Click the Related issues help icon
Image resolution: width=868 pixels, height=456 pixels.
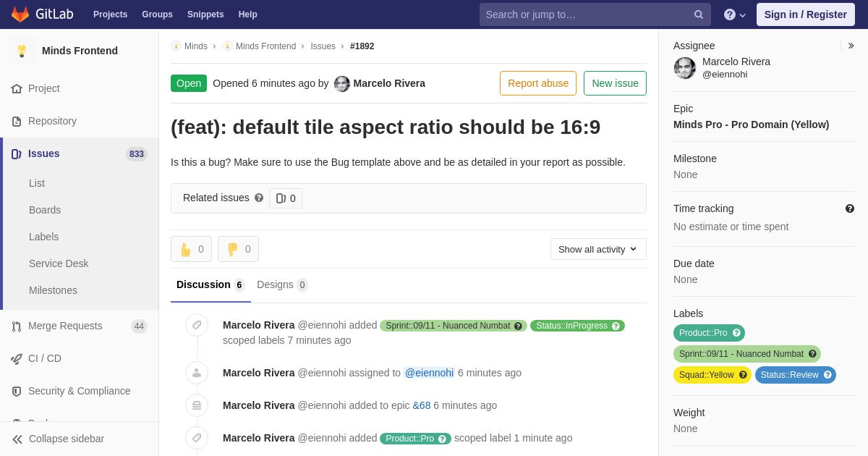[259, 198]
